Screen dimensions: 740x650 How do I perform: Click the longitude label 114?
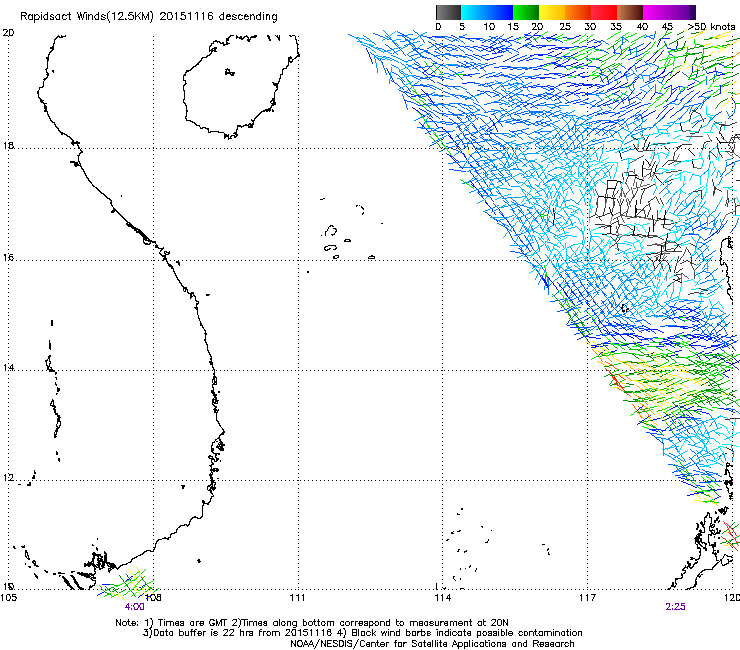point(443,598)
